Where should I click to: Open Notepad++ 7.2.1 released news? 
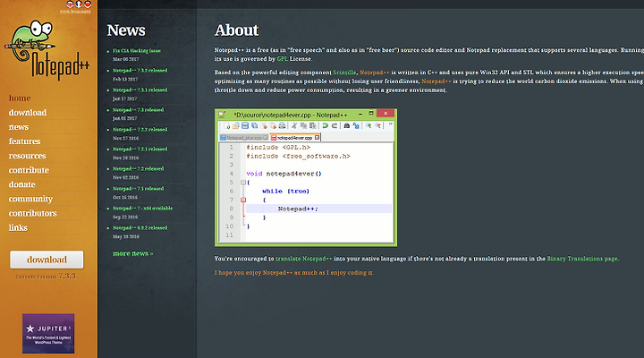pos(140,149)
